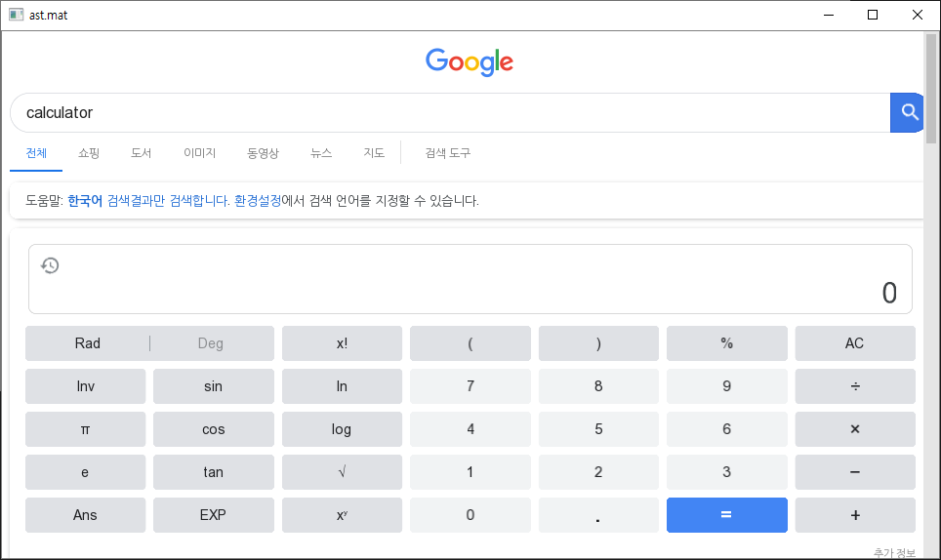Click the ast.mat window title icon
The height and width of the screenshot is (560, 941).
pyautogui.click(x=17, y=15)
